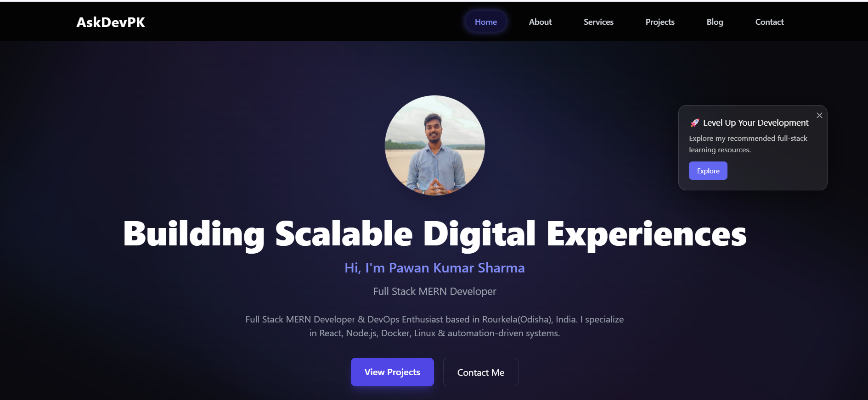Open Projects in the top navigation
Screen dimensions: 868x400
pyautogui.click(x=660, y=22)
